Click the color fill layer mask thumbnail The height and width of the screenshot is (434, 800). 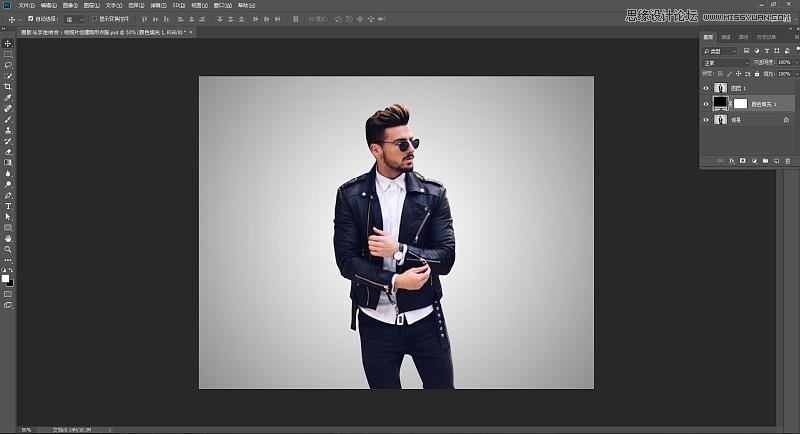coord(741,103)
